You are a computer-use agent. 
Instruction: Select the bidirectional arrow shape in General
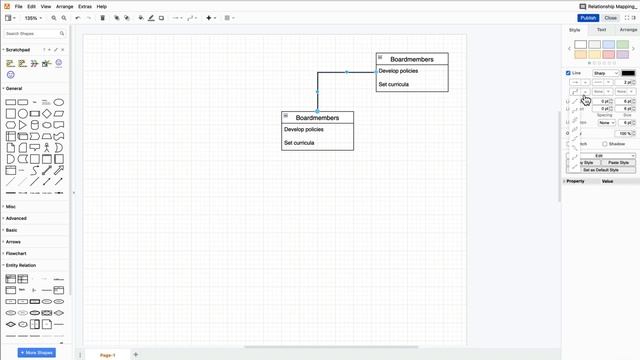[47, 170]
